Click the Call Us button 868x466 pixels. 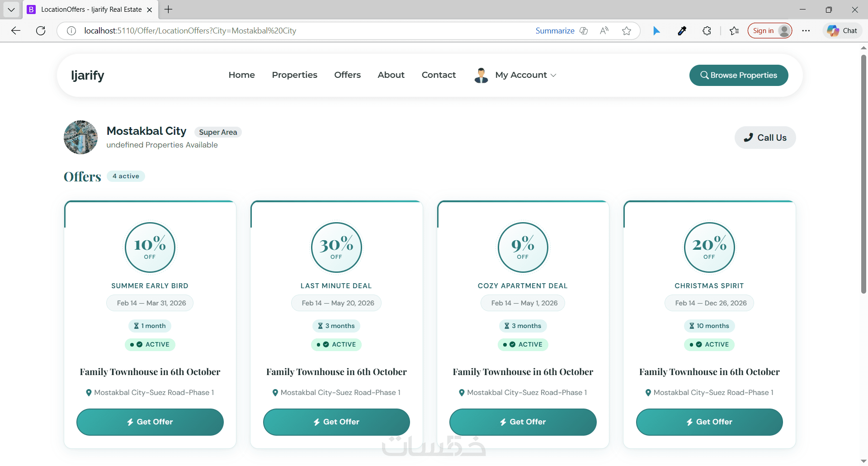tap(765, 138)
